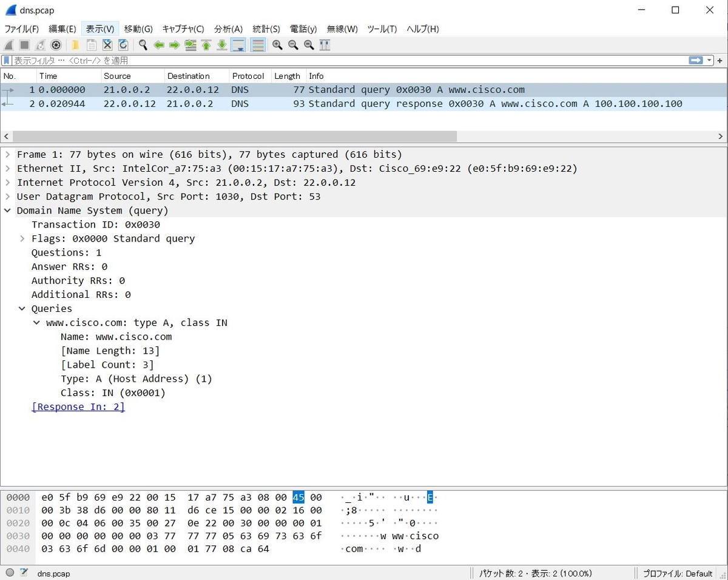The width and height of the screenshot is (728, 580).
Task: Sort by the Source column header
Action: 133,76
